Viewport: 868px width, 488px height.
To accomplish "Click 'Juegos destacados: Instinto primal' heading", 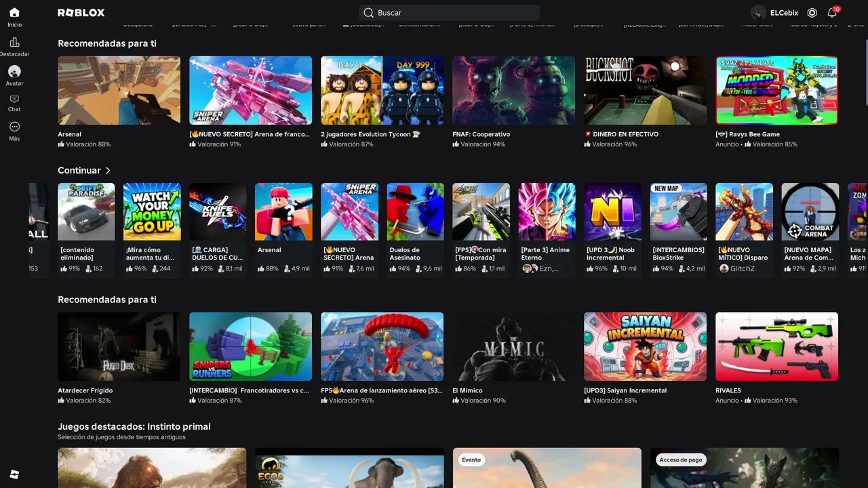I will (134, 426).
